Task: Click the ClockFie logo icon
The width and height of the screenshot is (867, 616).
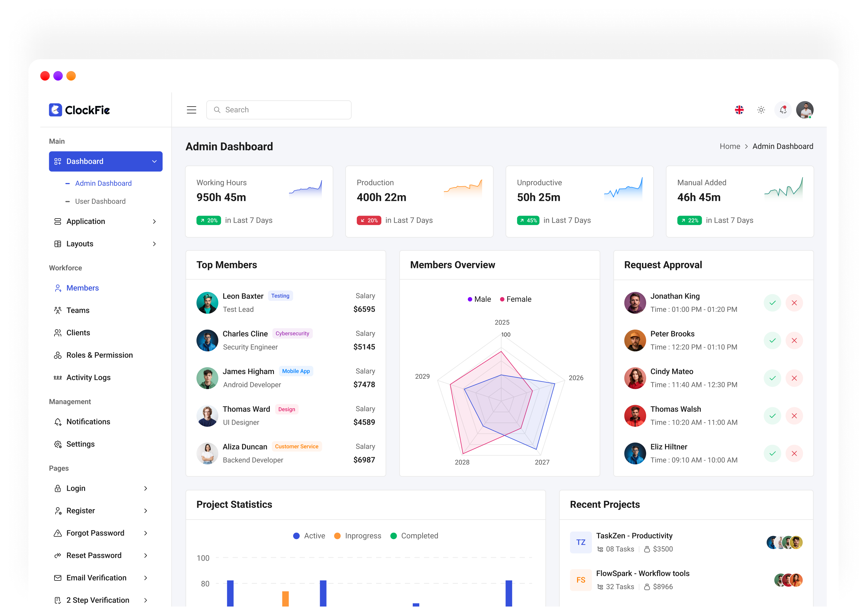Action: tap(55, 110)
